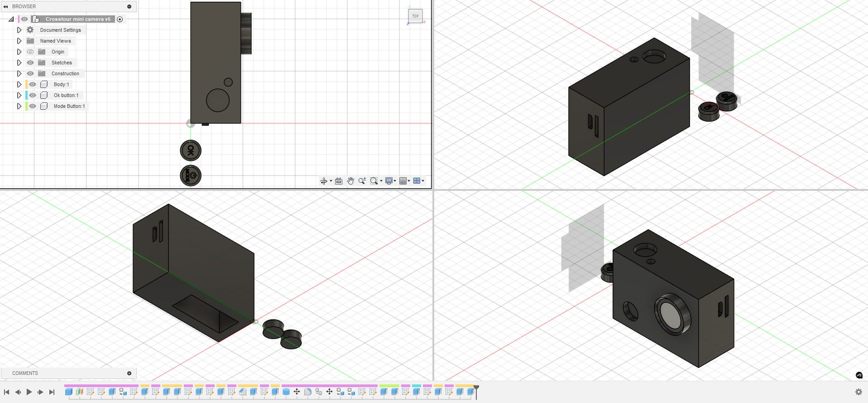Hide the Body:1 component
868x403 pixels.
click(33, 84)
